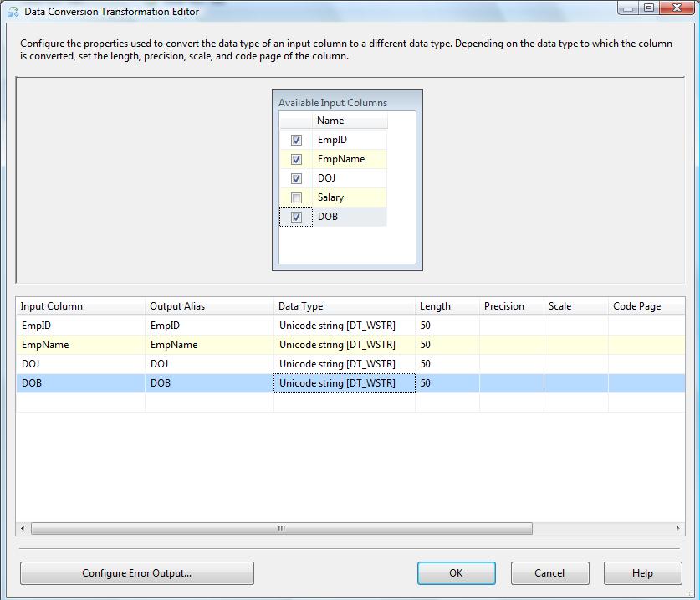Change Data Type for EmpName row

click(x=344, y=345)
